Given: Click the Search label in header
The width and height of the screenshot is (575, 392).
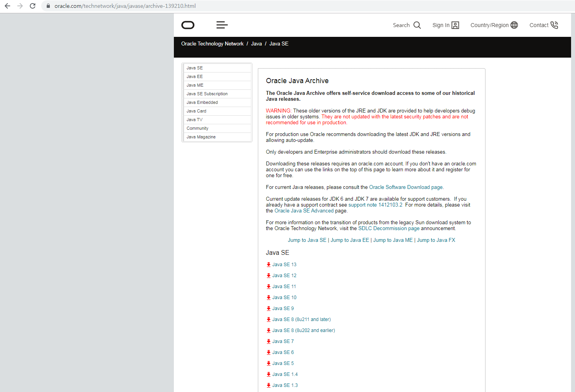Looking at the screenshot, I should (401, 25).
